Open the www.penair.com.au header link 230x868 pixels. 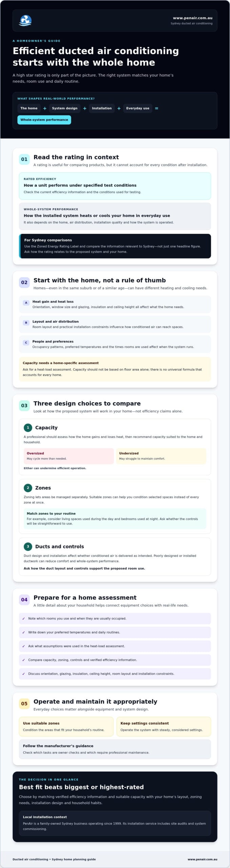pos(192,18)
